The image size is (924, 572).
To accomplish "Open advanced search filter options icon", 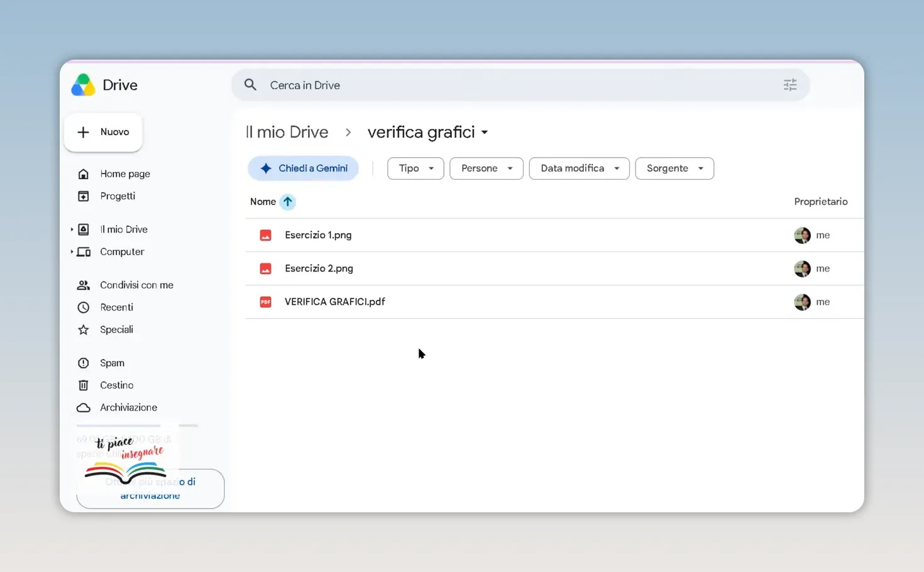I will pos(790,85).
